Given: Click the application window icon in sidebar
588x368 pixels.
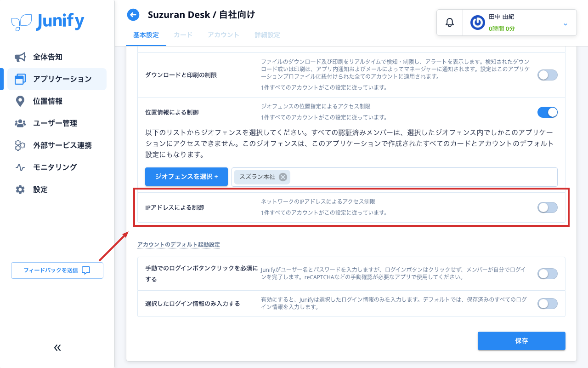Looking at the screenshot, I should coord(20,79).
